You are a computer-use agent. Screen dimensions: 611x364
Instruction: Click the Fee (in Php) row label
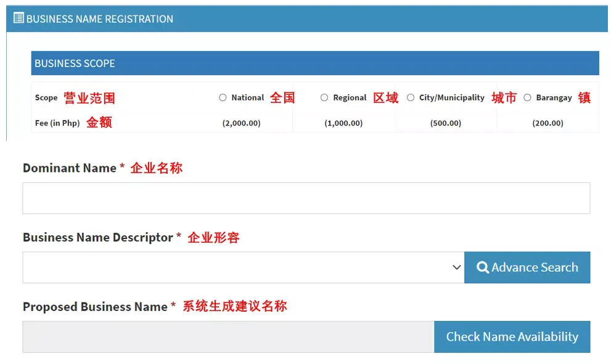57,123
